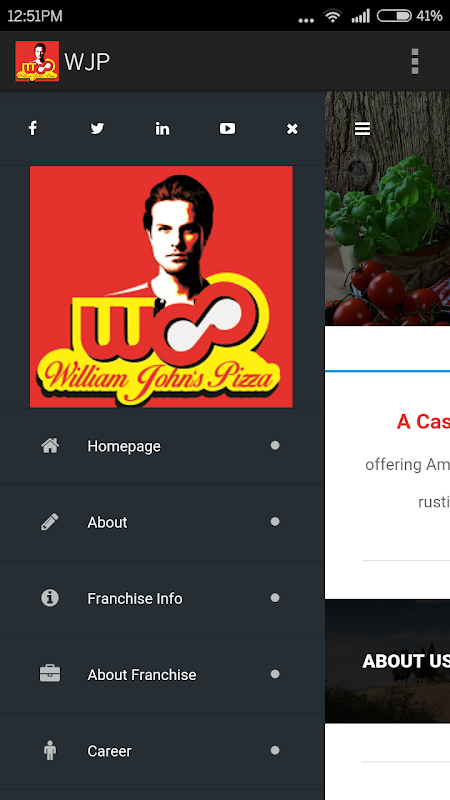Select the dot indicator next to Career
Screen dimensions: 450x800
[275, 750]
